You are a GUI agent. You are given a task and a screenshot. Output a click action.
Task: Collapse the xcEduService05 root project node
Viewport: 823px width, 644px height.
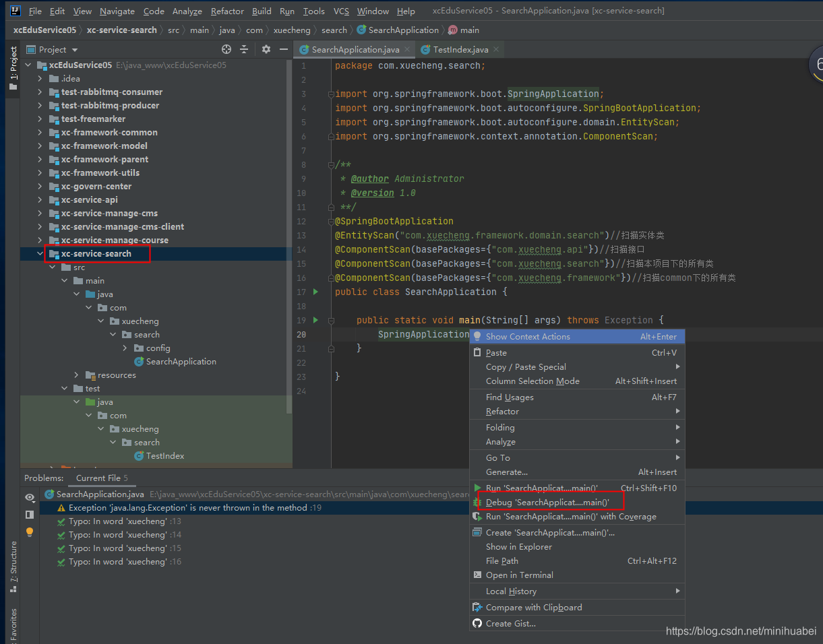tap(28, 65)
